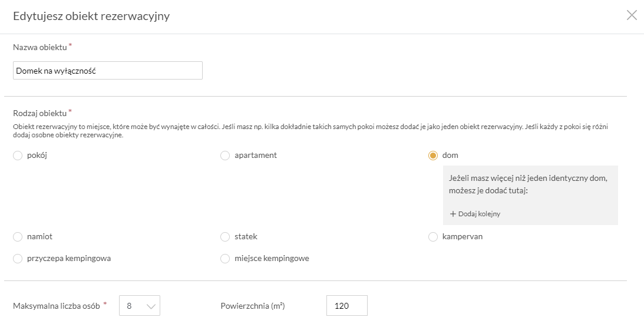Choose the "kampervan" radio option
Image resolution: width=644 pixels, height=327 pixels.
point(433,237)
